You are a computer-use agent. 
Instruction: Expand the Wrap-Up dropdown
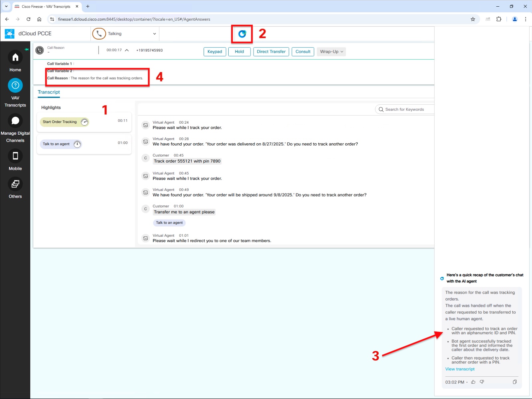pyautogui.click(x=331, y=52)
